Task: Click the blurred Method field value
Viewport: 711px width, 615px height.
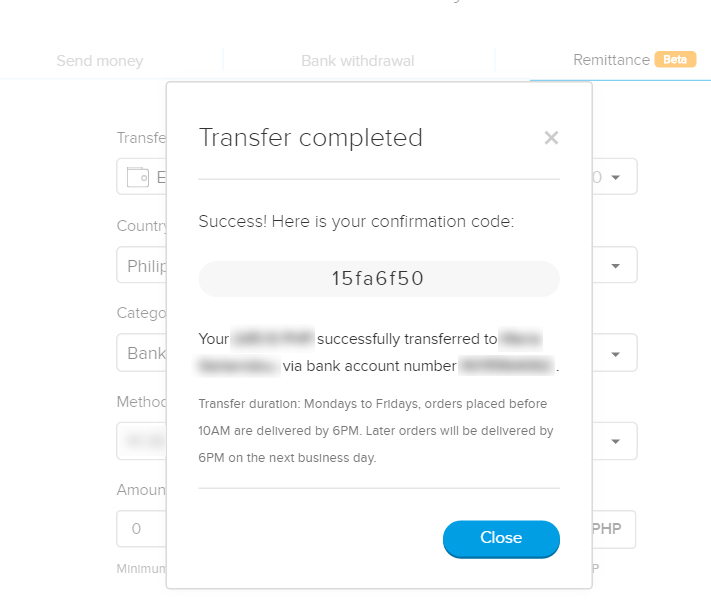Action: 146,440
